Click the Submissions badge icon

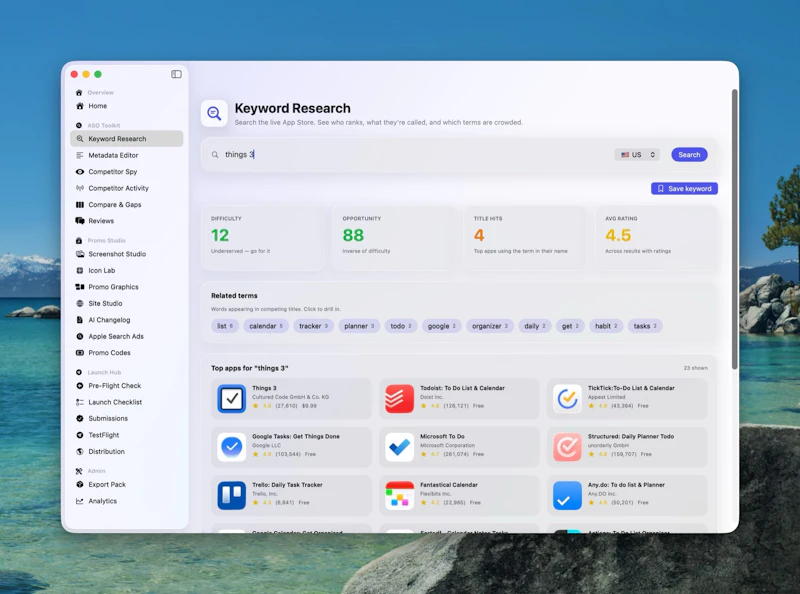tap(80, 418)
